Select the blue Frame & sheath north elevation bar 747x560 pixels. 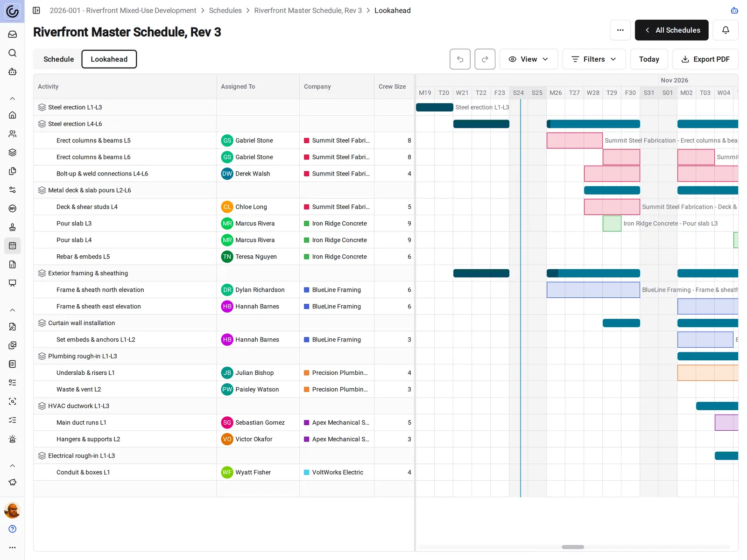tap(593, 290)
